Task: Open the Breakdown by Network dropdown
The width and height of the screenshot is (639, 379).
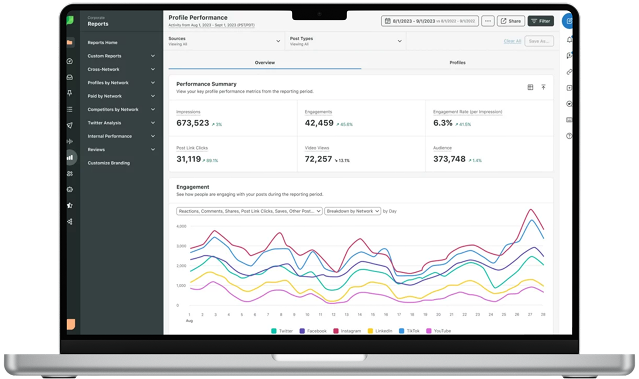Action: (353, 211)
